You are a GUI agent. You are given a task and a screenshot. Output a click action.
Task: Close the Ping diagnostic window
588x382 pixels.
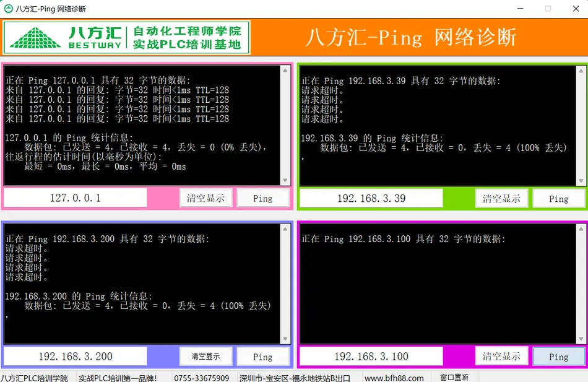point(576,8)
